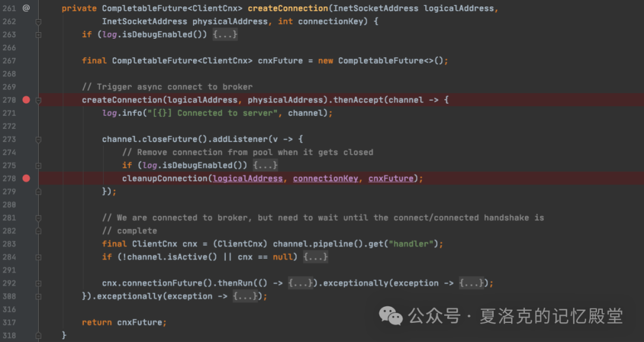Click cleanupConnection on line 278
Screen dimensions: 644x342
coord(165,178)
